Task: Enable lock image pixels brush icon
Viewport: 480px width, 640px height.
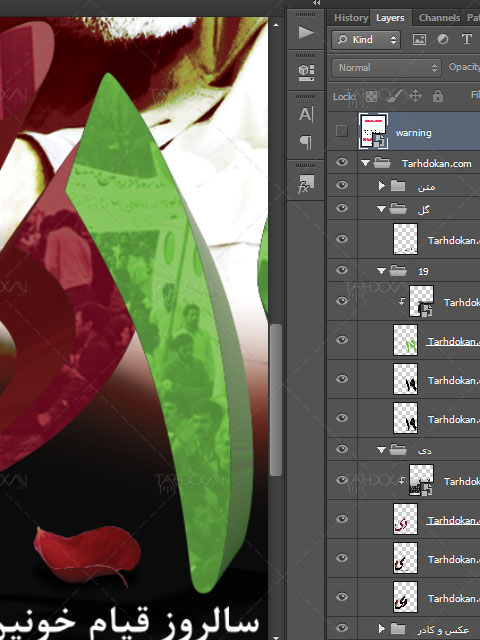Action: tap(393, 96)
